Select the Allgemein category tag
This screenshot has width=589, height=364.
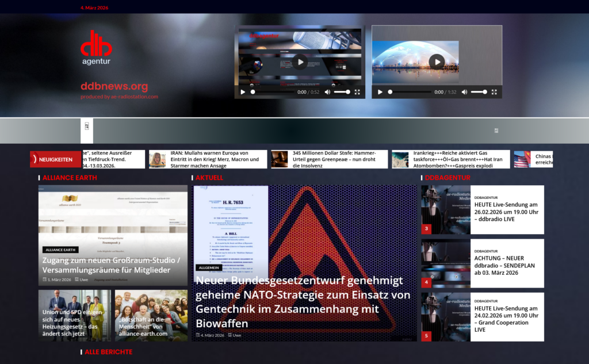[x=209, y=267]
